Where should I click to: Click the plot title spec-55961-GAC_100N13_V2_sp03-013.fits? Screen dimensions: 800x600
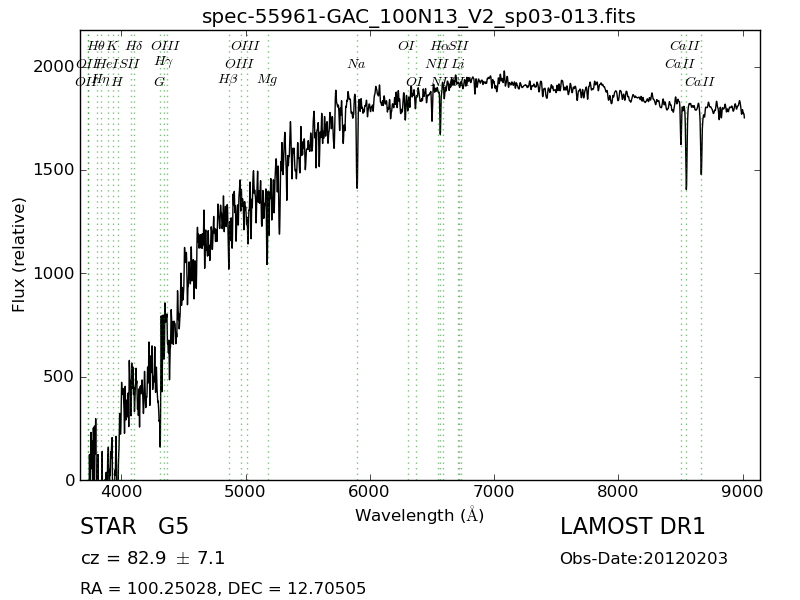(418, 16)
